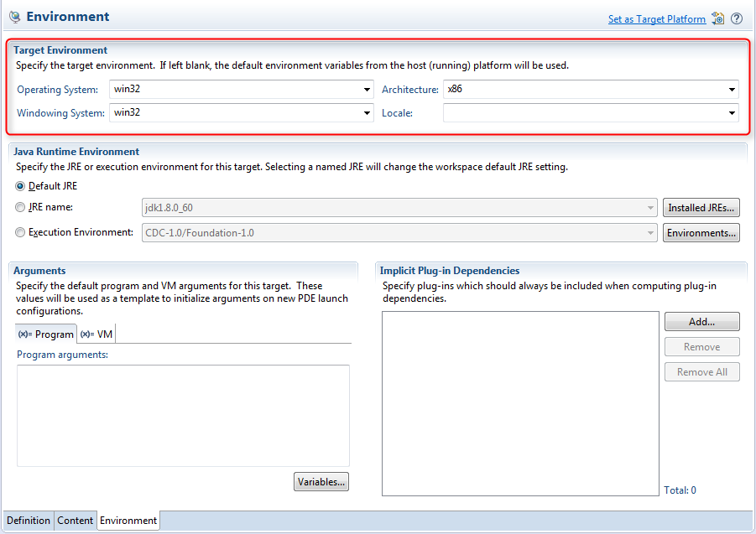Click the Java Runtime Environment section title
The height and width of the screenshot is (534, 756).
coord(76,152)
